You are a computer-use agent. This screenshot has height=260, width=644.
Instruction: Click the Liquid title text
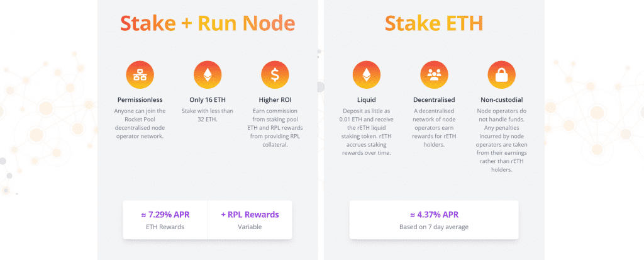(367, 100)
